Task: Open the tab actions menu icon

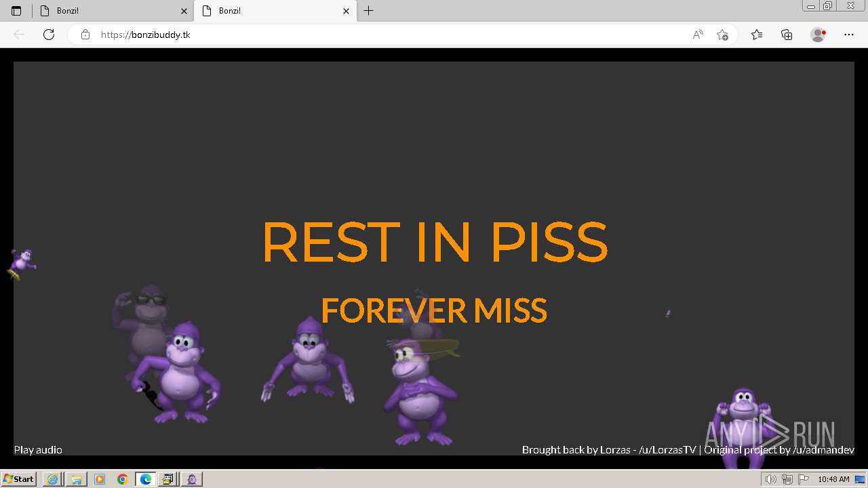Action: click(16, 11)
